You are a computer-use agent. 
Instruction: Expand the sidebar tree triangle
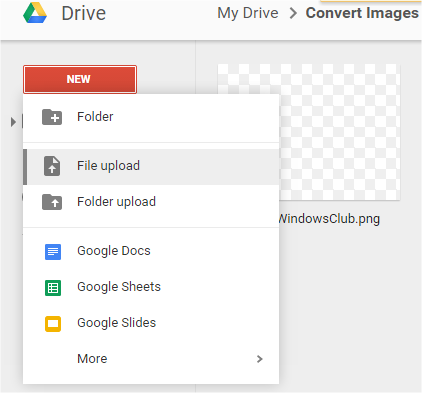click(13, 122)
